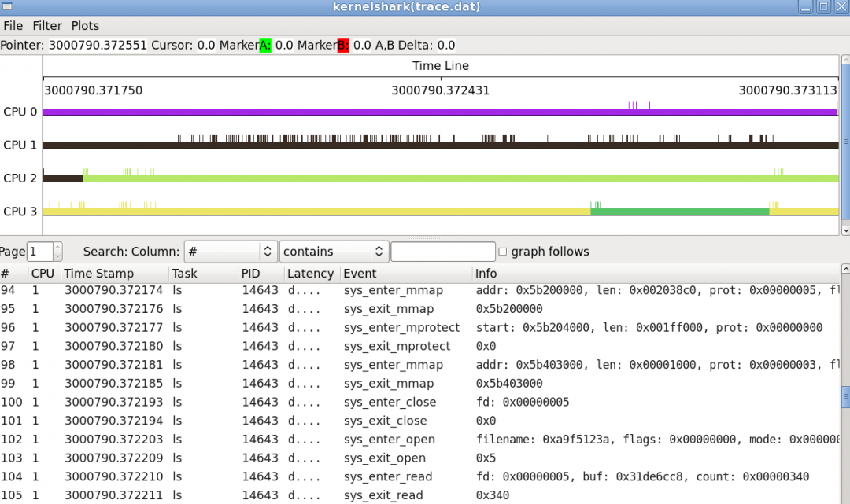Open the File menu

(13, 25)
